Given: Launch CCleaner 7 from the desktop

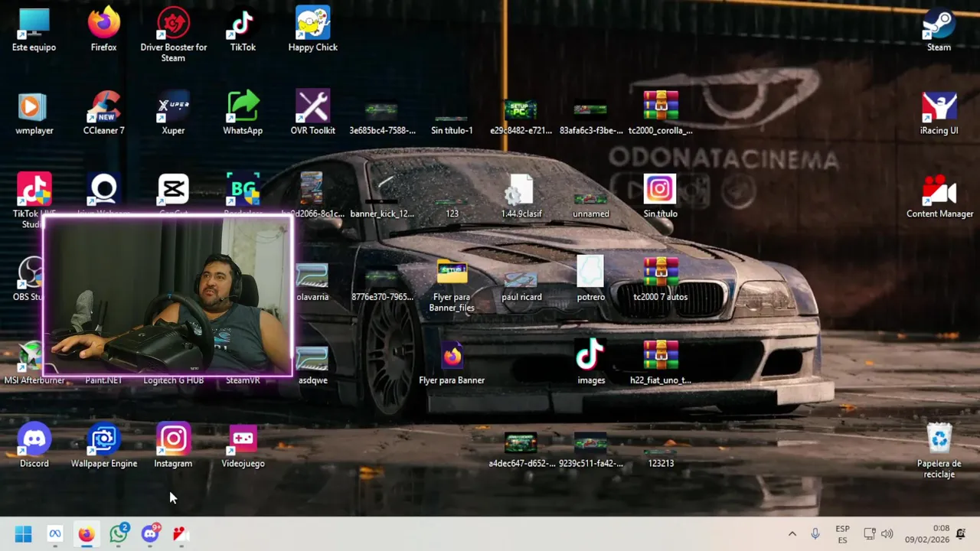Looking at the screenshot, I should pyautogui.click(x=103, y=112).
